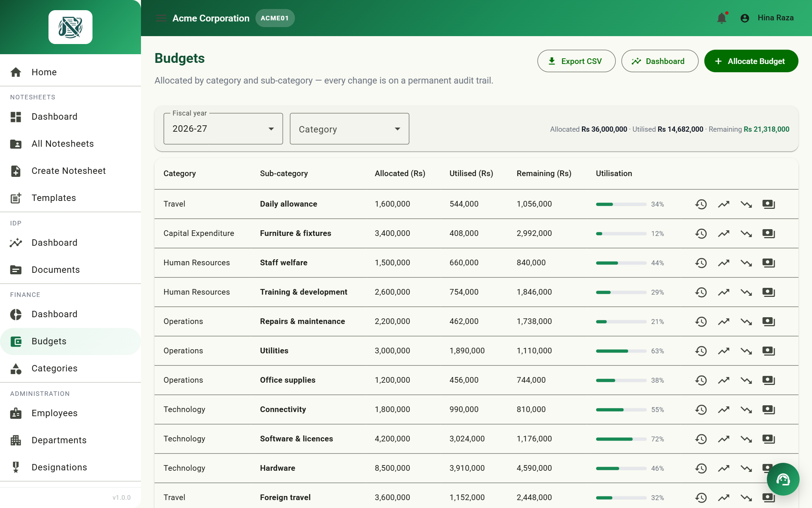Viewport: 812px width, 508px height.
Task: Open Notesheets Dashboard in sidebar
Action: [70, 117]
